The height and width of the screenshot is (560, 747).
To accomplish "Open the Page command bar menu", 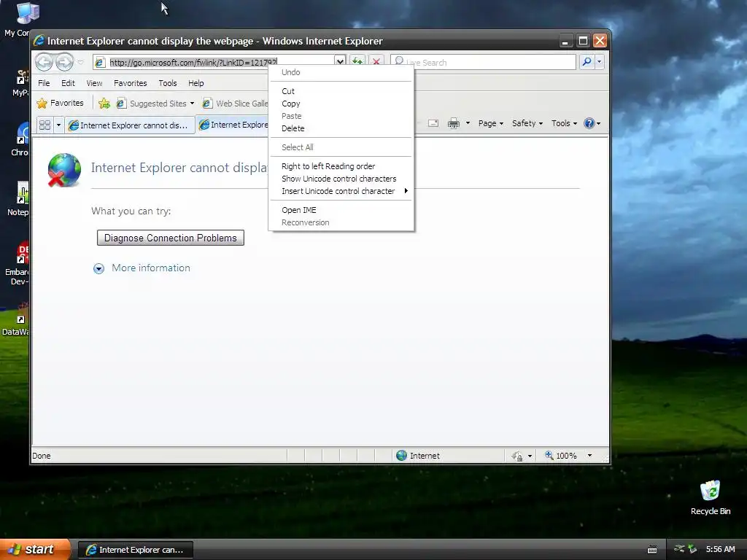I will click(x=491, y=123).
